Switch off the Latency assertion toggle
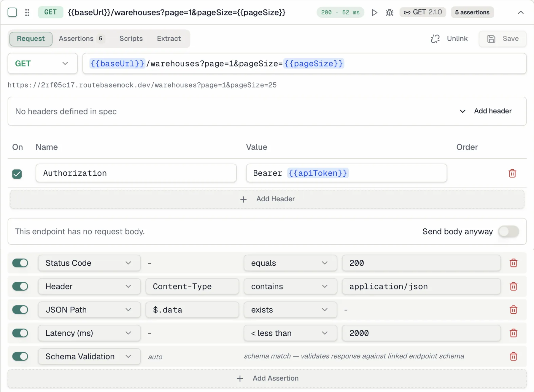 tap(20, 333)
